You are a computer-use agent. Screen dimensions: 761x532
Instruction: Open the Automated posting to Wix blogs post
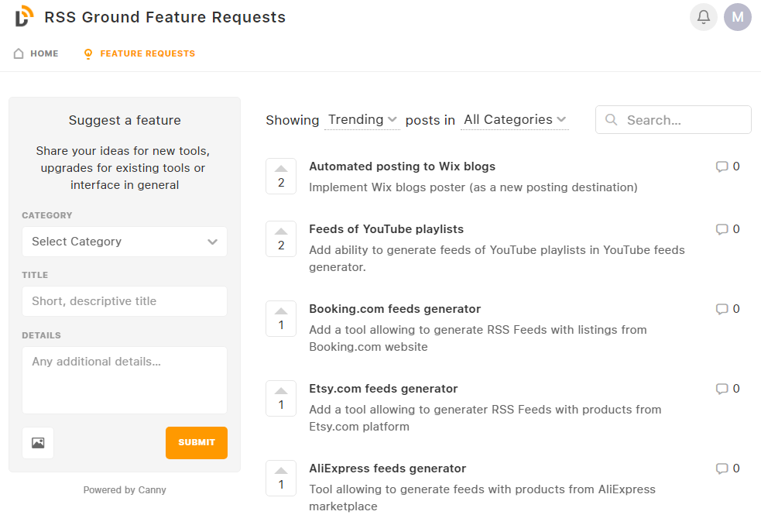pos(403,166)
